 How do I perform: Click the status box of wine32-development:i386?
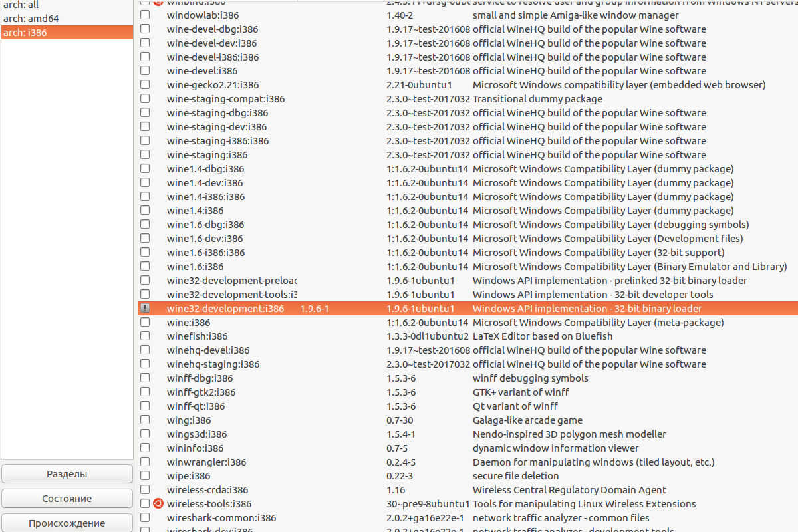[x=145, y=308]
